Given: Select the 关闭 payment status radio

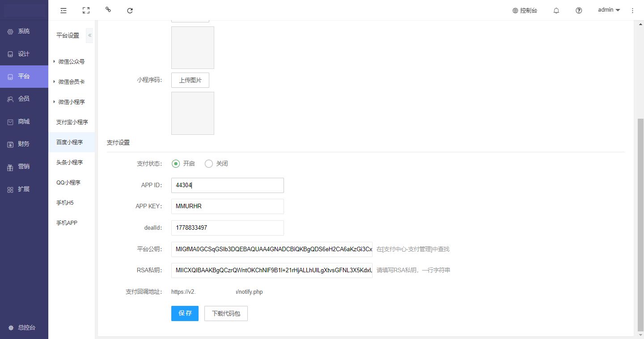Looking at the screenshot, I should [208, 163].
